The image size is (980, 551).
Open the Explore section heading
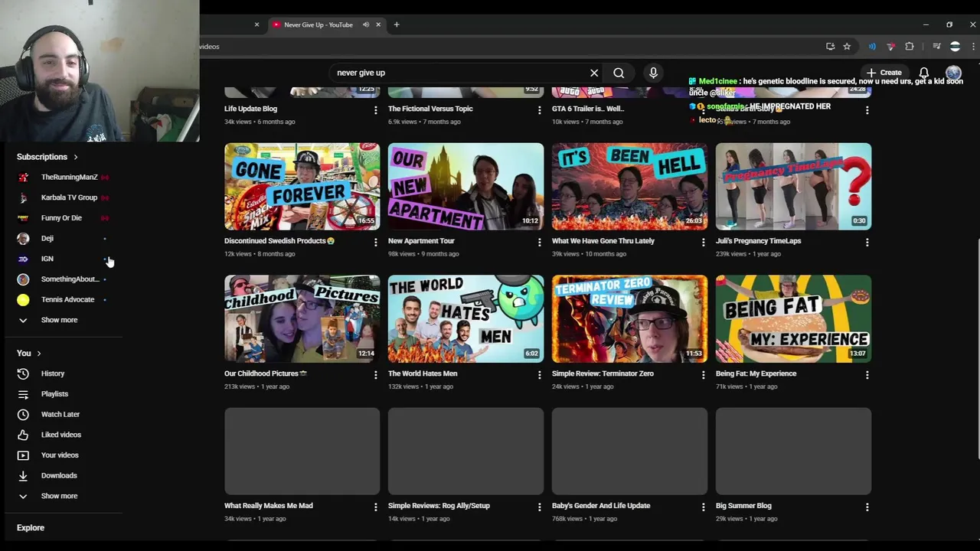click(x=31, y=528)
